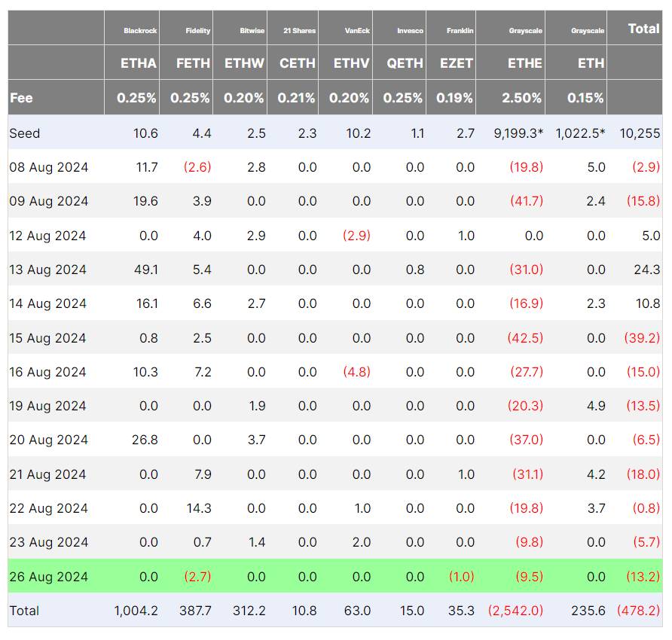
Task: Click the Total column header
Action: coord(643,29)
